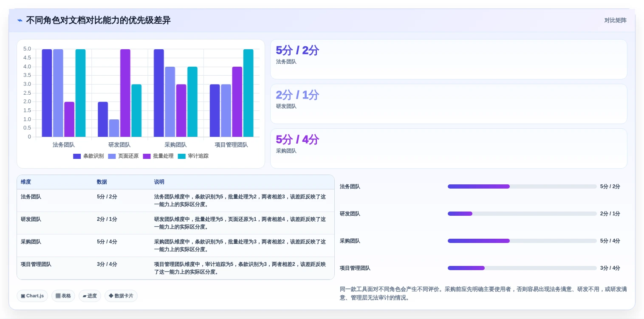This screenshot has height=319, width=644.
Task: Click the 项目管理团队 审计追踪 bar
Action: tap(249, 93)
